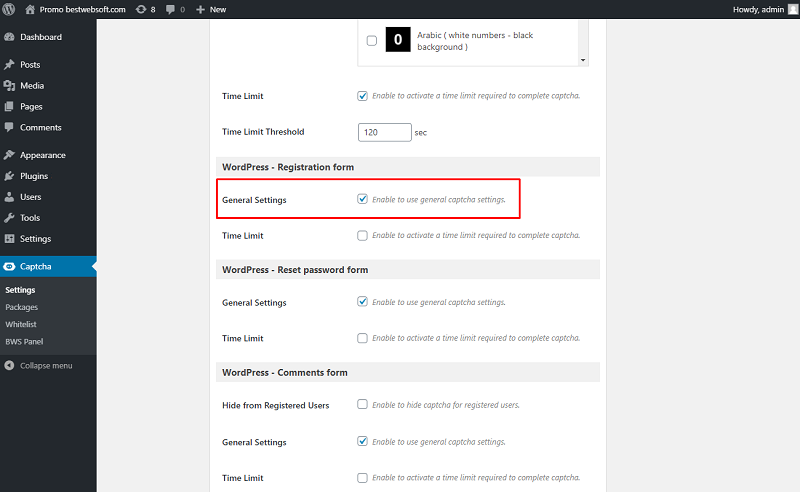Click the Pages icon in sidebar
Viewport: 800px width, 492px height.
tap(9, 106)
